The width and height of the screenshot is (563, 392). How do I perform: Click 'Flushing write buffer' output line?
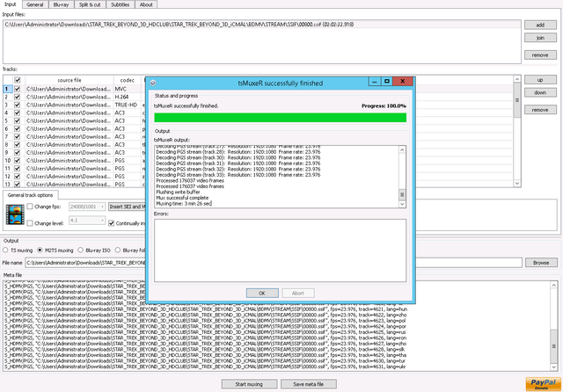pos(178,192)
